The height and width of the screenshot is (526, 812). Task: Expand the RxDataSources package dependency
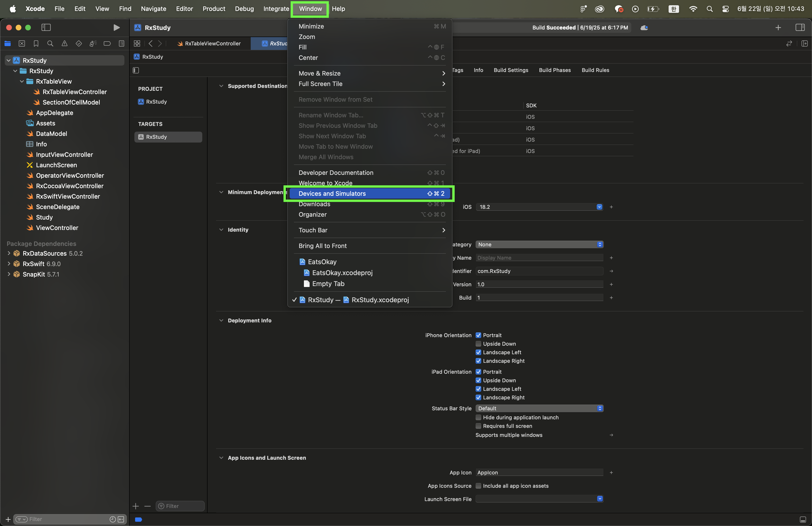point(9,253)
